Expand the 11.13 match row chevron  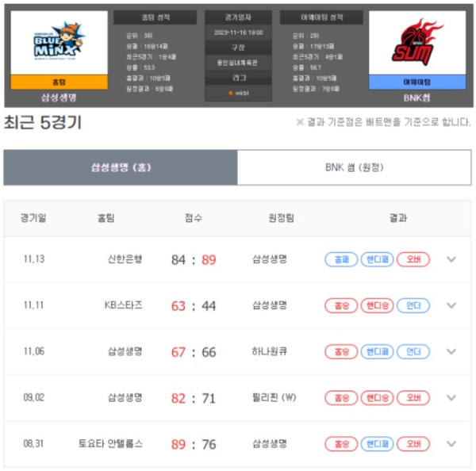pyautogui.click(x=451, y=259)
